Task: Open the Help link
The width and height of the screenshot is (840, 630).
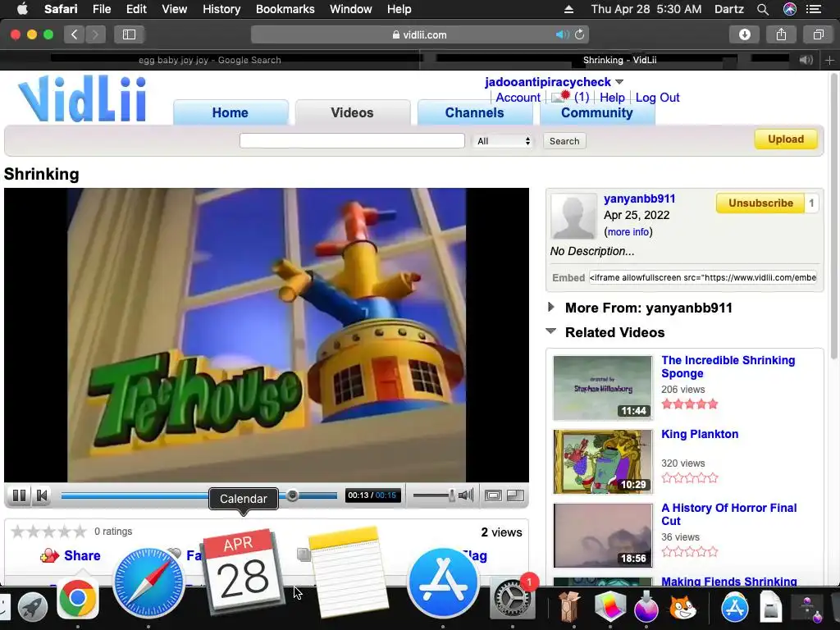Action: [x=612, y=98]
